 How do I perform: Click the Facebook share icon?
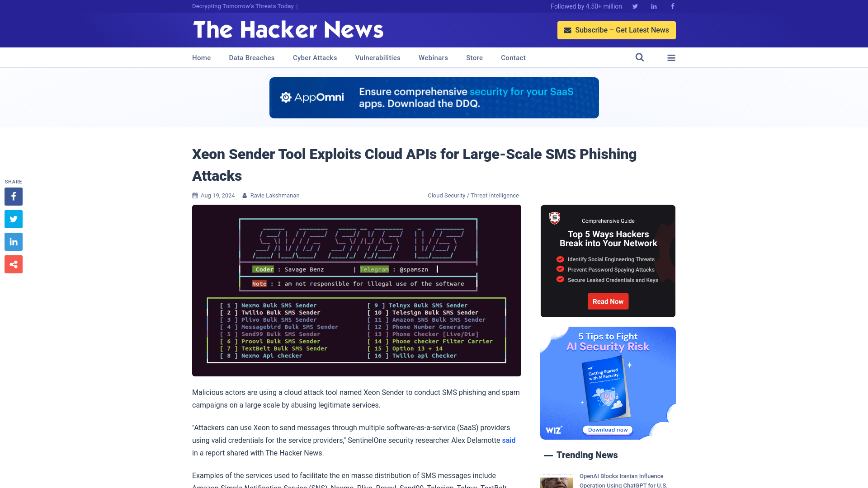click(13, 197)
